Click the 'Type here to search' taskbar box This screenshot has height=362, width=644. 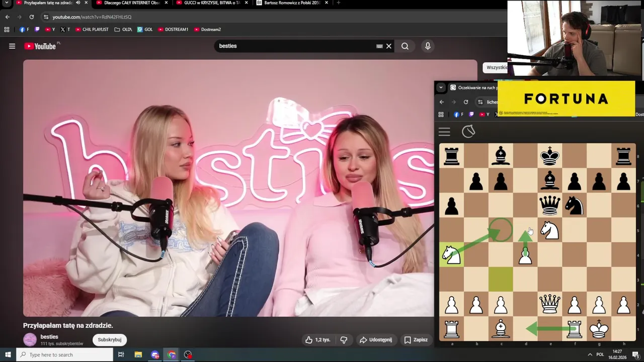[64, 354]
